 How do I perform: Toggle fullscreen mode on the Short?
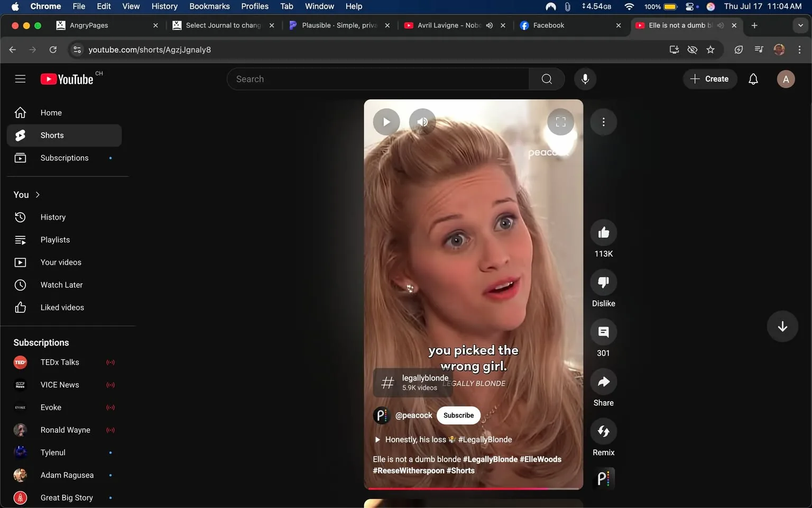(x=560, y=122)
